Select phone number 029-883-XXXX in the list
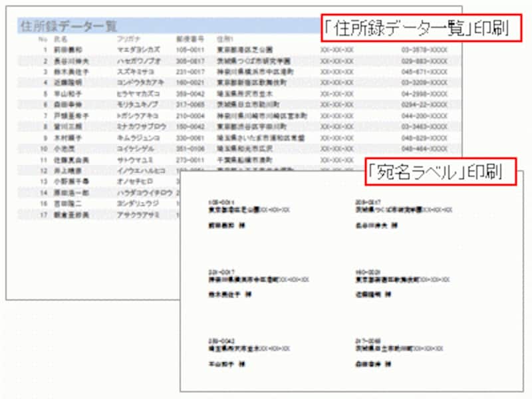Screen dimensions: 532x399 [424, 61]
